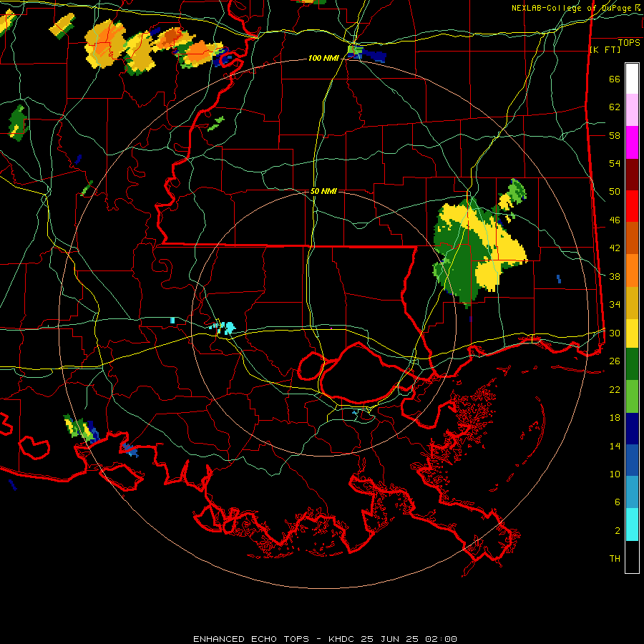The height and width of the screenshot is (644, 644).
Task: Pick the bright orange legend swatch
Action: pos(632,270)
